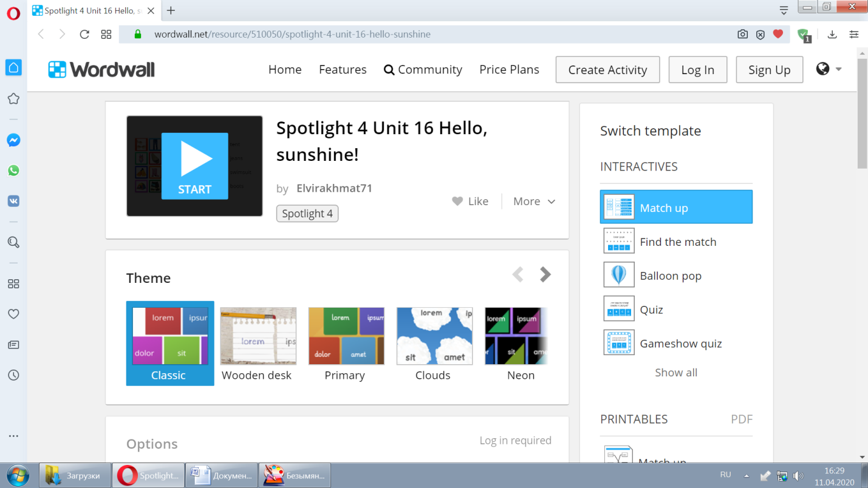Reload the current page
The height and width of the screenshot is (488, 868).
pyautogui.click(x=84, y=34)
